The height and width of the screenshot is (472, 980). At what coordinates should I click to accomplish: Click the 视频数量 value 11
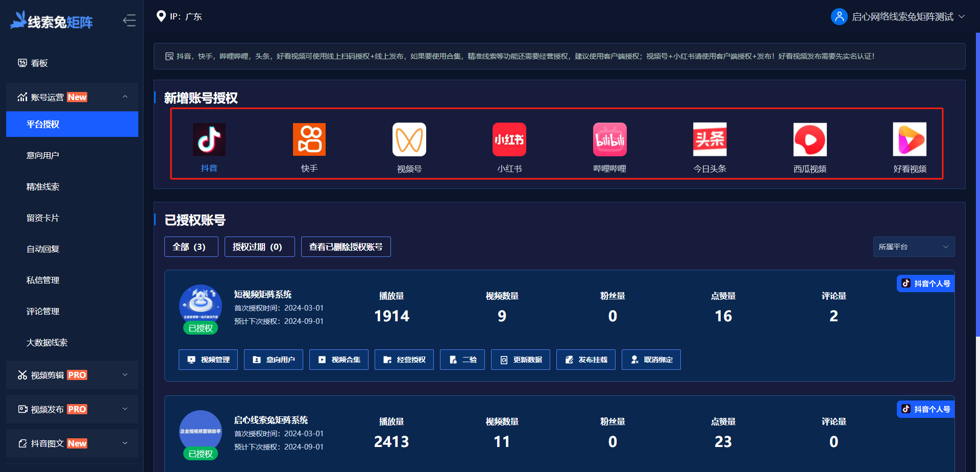pyautogui.click(x=502, y=442)
